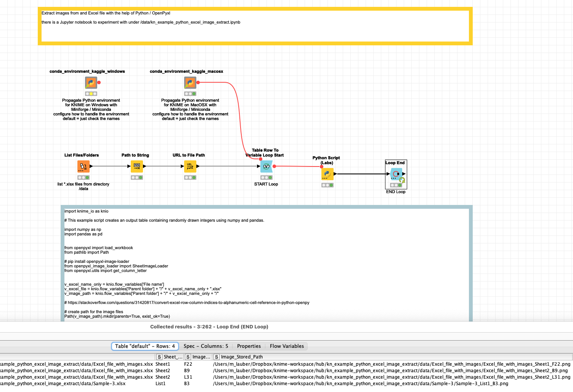Click the Path to String status traffic light
The width and height of the screenshot is (573, 392).
(137, 178)
